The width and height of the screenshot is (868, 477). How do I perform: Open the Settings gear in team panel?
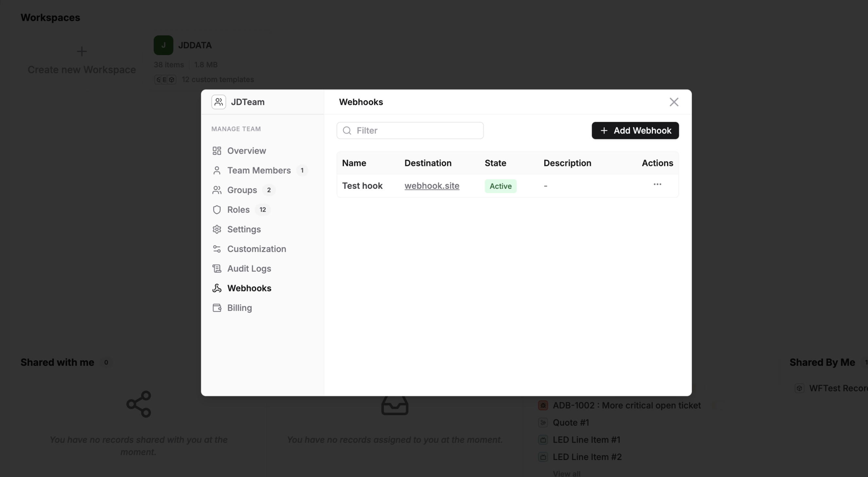(217, 229)
